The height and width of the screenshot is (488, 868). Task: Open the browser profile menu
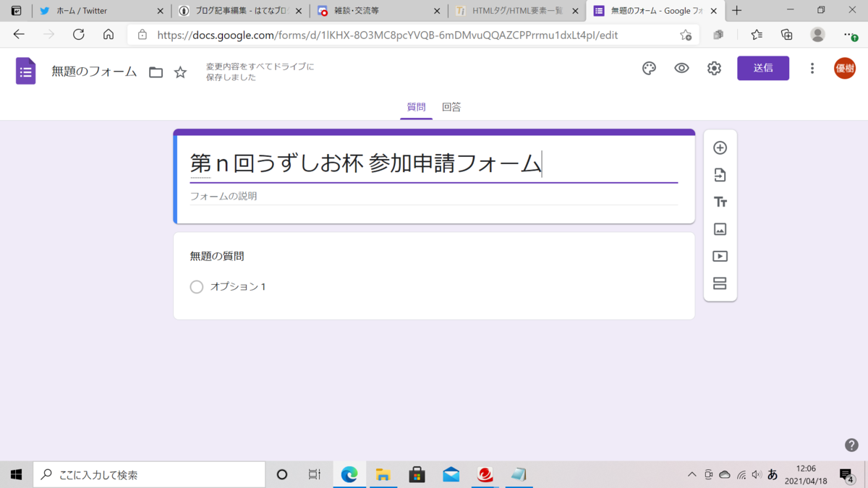tap(817, 34)
